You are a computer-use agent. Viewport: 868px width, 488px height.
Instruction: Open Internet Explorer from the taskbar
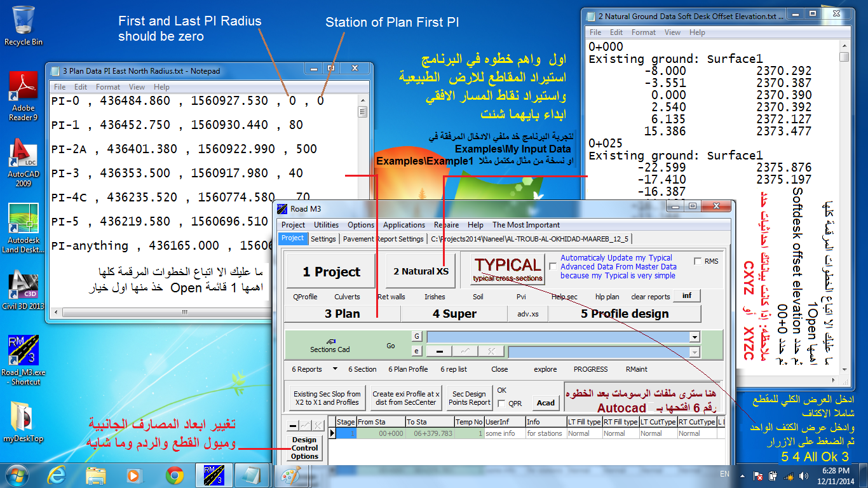[x=57, y=475]
